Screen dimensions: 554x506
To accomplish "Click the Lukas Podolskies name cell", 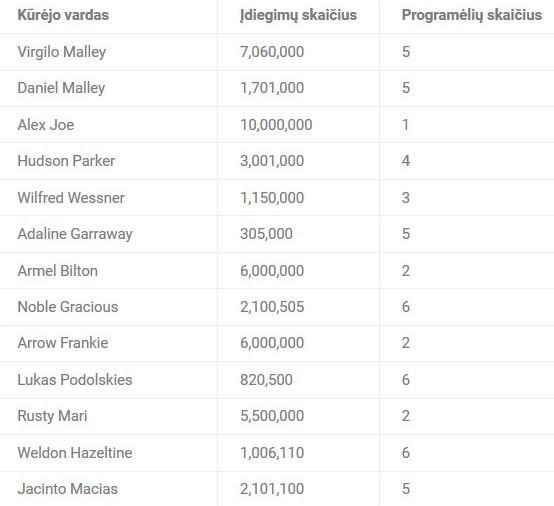I will point(75,380).
